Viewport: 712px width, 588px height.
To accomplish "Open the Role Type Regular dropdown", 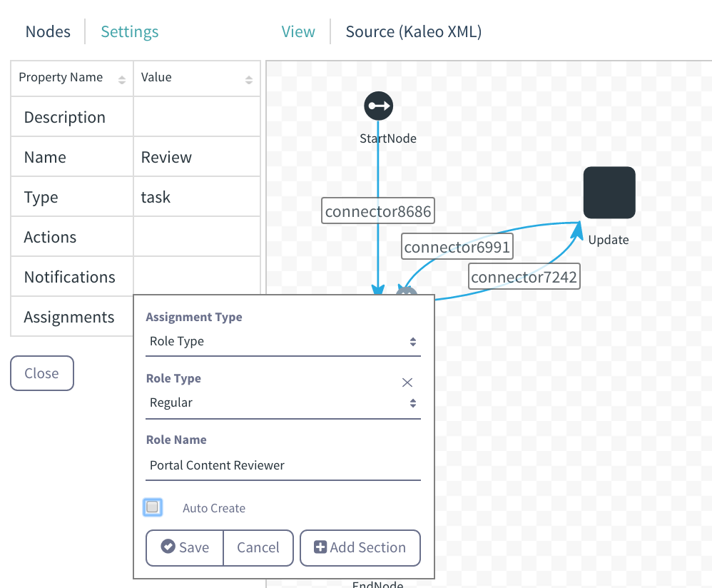I will pos(283,403).
